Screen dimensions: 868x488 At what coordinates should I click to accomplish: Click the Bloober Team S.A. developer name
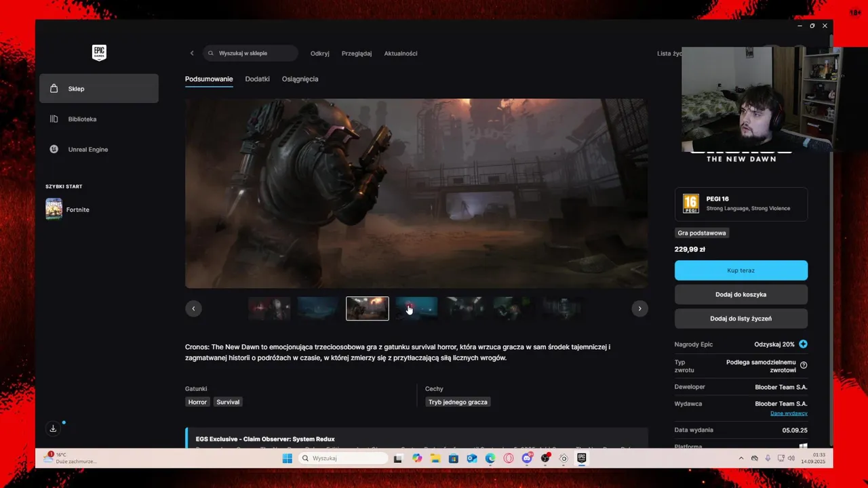click(x=781, y=387)
